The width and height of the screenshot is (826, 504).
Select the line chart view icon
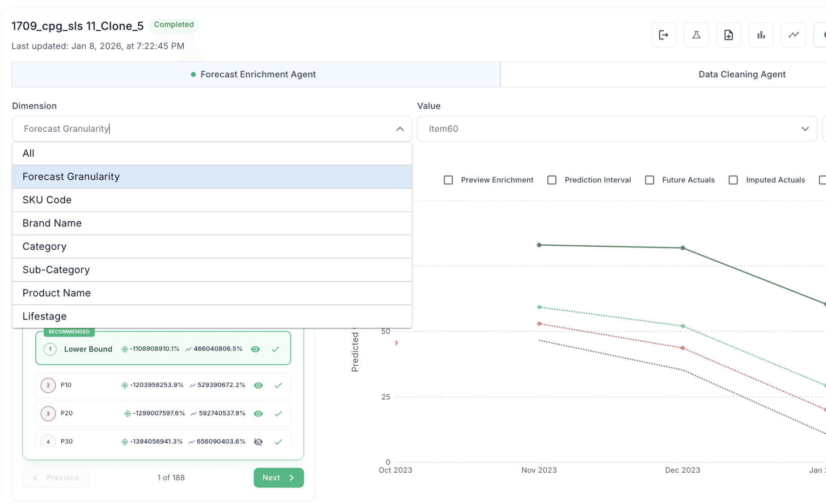[x=793, y=35]
